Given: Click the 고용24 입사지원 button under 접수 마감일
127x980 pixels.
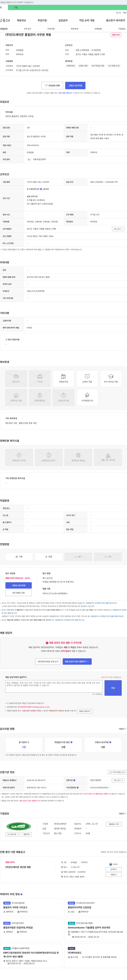Looking at the screenshot, I should tap(19, 586).
